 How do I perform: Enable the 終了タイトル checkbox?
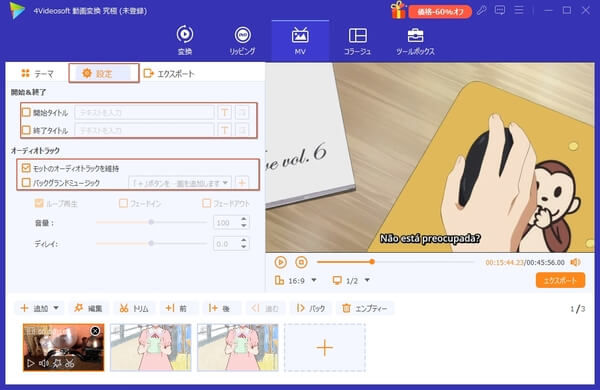pyautogui.click(x=26, y=130)
